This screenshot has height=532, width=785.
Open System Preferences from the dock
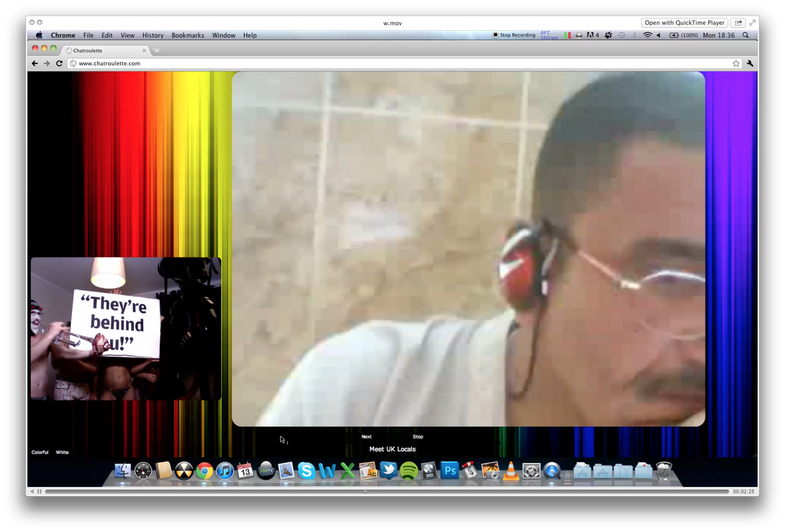tap(531, 471)
